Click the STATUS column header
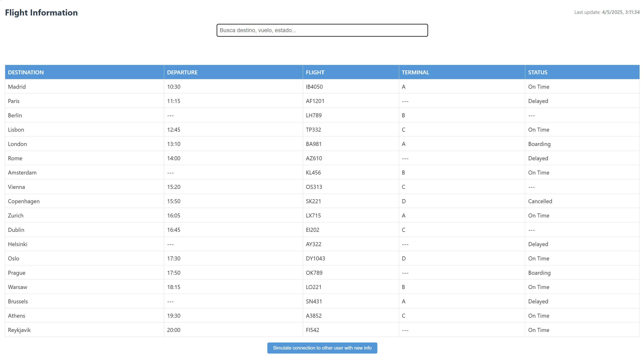The height and width of the screenshot is (358, 644). 538,72
